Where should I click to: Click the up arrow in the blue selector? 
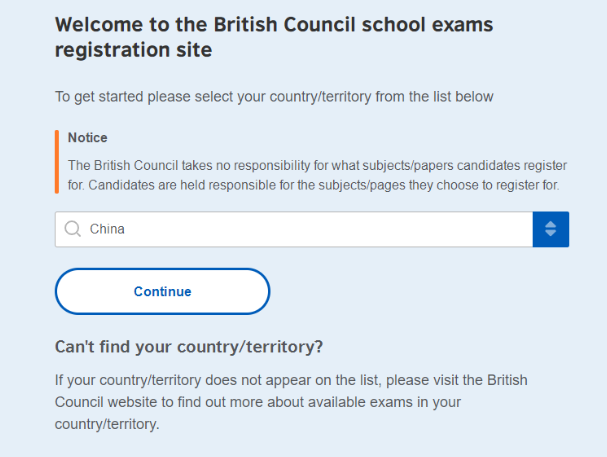pyautogui.click(x=550, y=224)
